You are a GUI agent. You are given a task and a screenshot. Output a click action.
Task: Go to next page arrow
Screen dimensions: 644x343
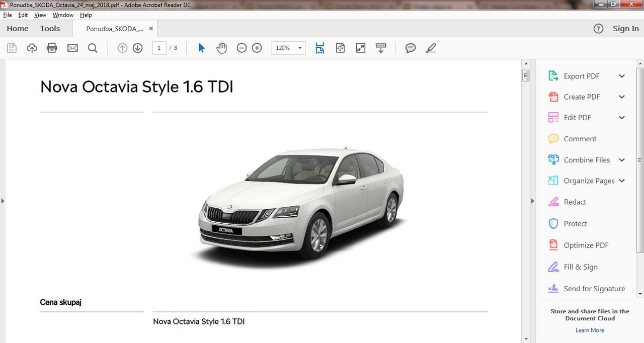pos(138,48)
